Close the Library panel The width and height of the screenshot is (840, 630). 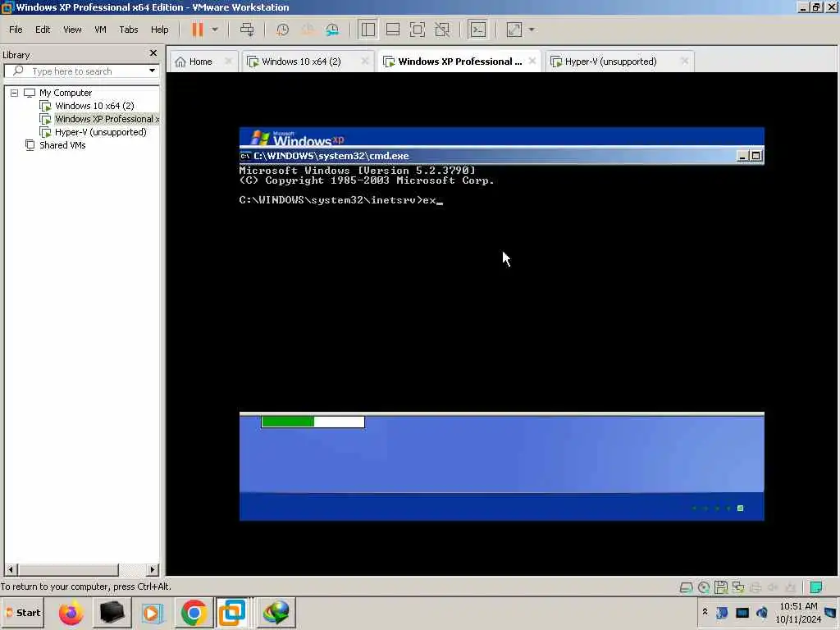[153, 53]
